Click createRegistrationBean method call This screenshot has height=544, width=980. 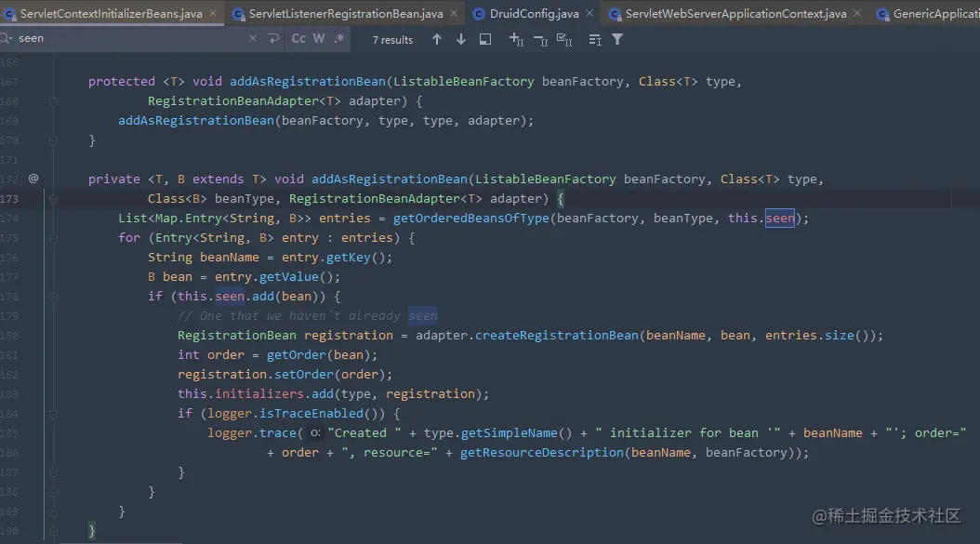pyautogui.click(x=557, y=335)
